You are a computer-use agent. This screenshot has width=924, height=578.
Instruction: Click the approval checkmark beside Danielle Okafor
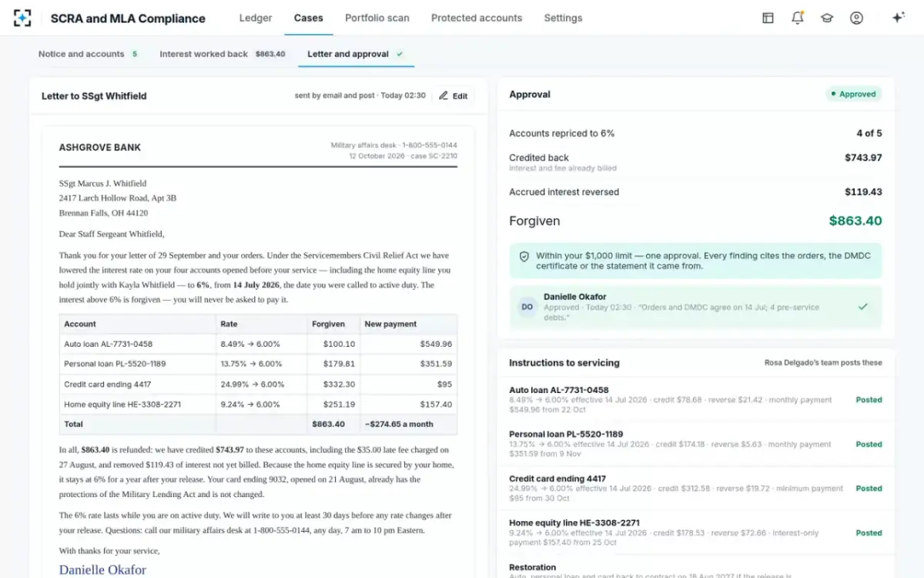[x=863, y=307]
